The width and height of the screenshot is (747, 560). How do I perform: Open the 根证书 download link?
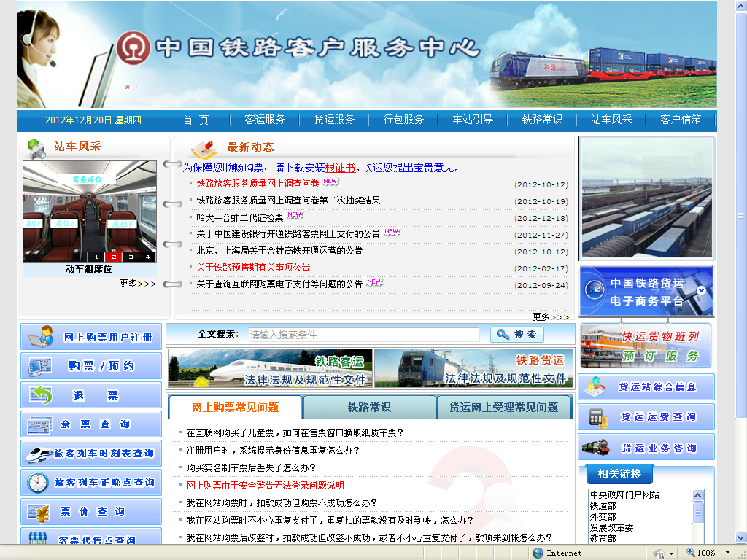(x=340, y=168)
